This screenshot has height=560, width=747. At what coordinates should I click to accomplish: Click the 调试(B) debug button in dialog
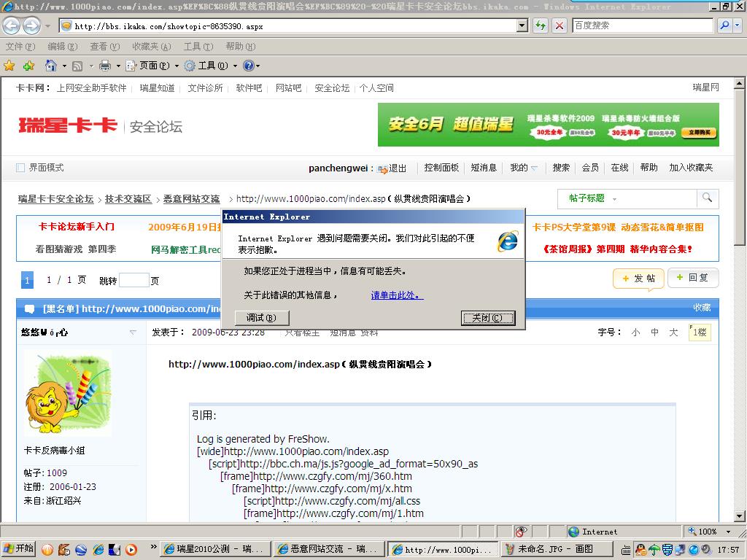point(262,318)
